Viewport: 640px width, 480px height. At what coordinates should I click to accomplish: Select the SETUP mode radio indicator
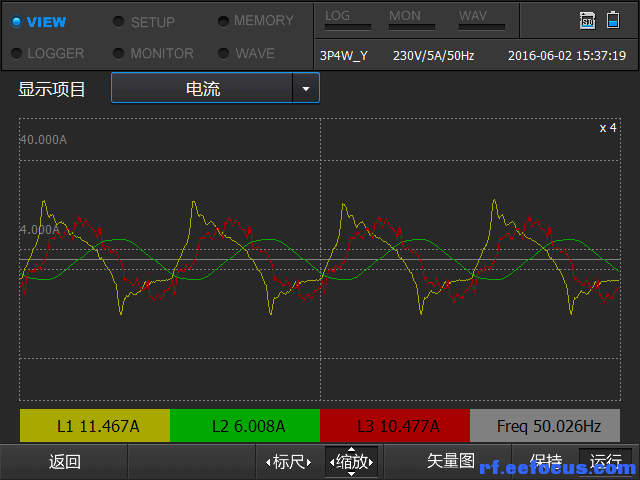tap(119, 21)
